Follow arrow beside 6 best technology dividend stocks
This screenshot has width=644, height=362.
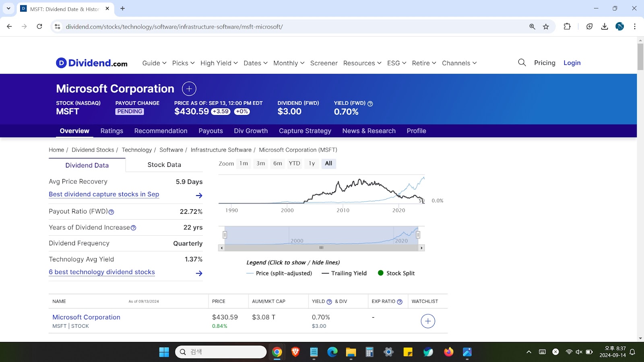click(199, 274)
